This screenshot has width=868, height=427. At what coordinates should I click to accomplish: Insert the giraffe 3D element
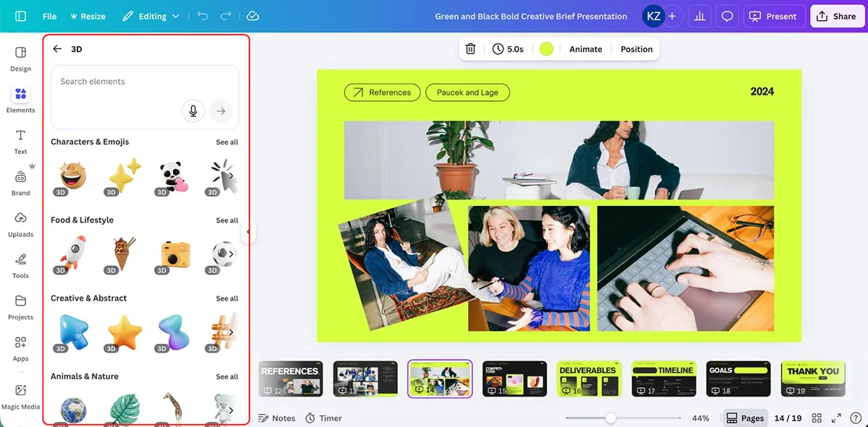point(173,408)
